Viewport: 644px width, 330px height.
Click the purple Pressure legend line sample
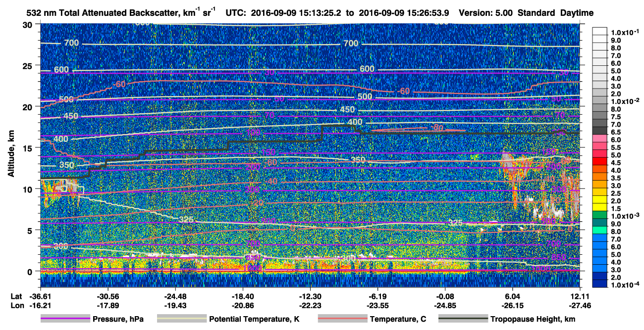(x=65, y=319)
